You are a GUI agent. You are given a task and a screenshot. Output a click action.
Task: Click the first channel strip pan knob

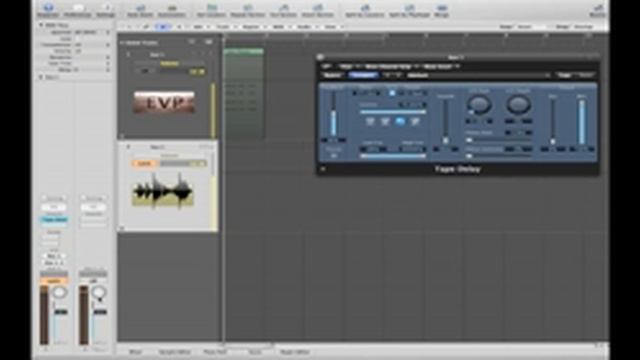pyautogui.click(x=60, y=292)
